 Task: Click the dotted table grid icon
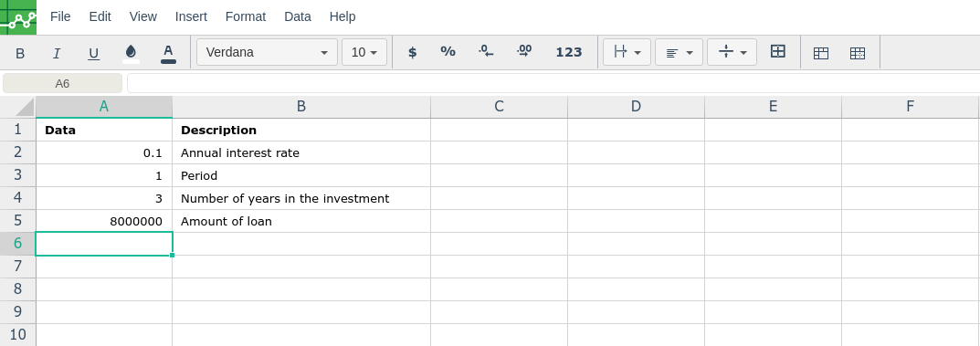pos(858,54)
